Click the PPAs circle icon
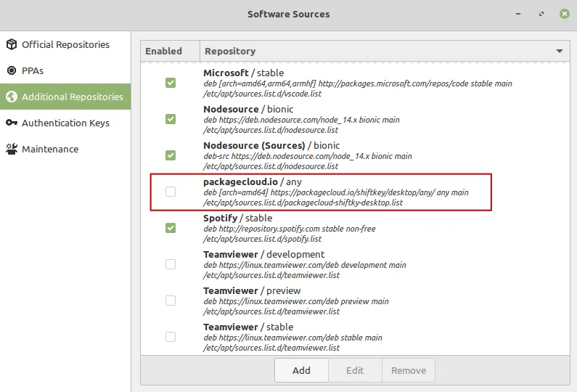This screenshot has height=392, width=577. pyautogui.click(x=12, y=70)
